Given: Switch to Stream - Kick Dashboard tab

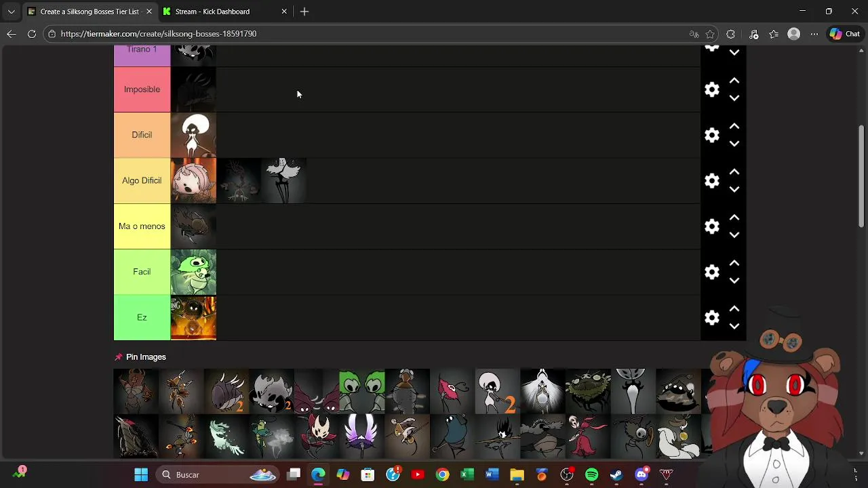Looking at the screenshot, I should point(212,12).
